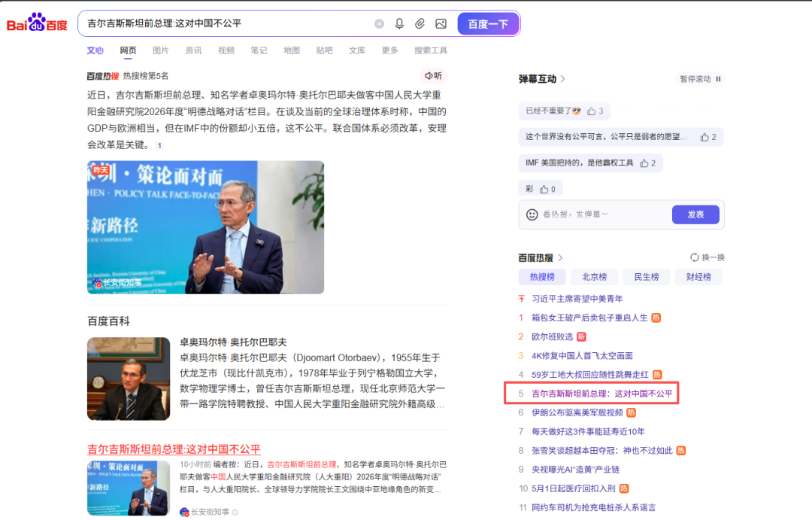The image size is (812, 520).
Task: Pause the danmaku scrolling (暂停滚动)
Action: tap(701, 79)
